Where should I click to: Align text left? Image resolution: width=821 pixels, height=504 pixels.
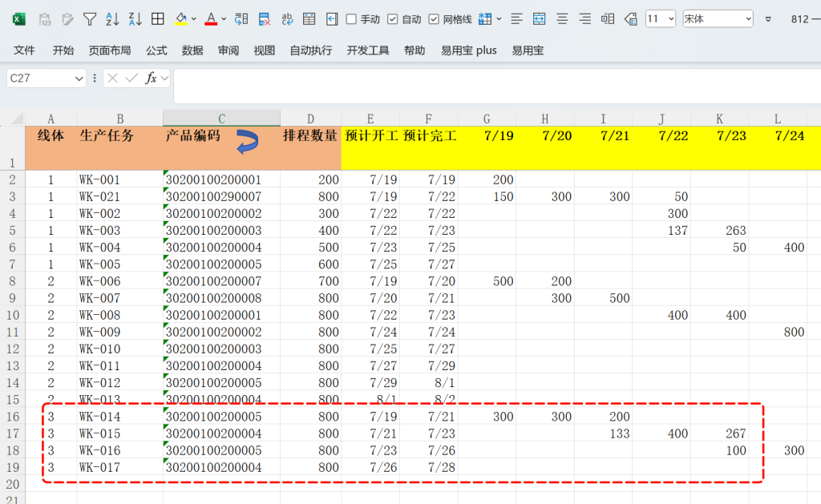tap(516, 19)
